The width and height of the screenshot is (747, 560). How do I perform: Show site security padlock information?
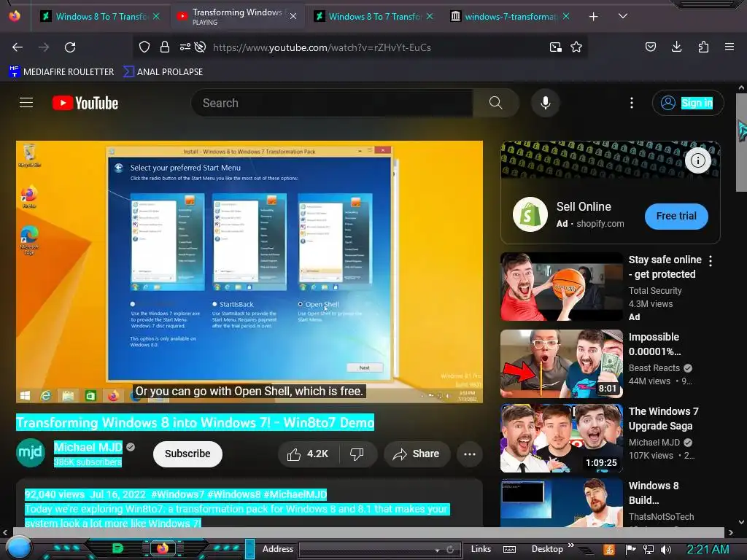[x=165, y=47]
